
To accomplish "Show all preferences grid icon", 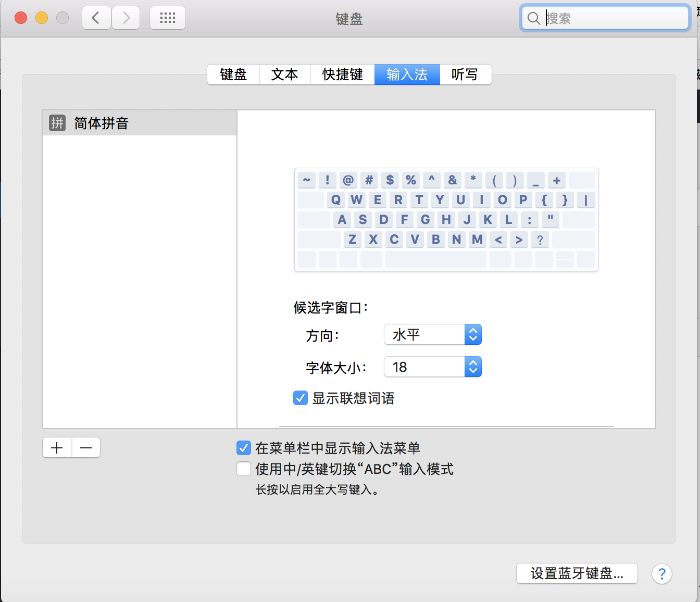I will coord(167,18).
